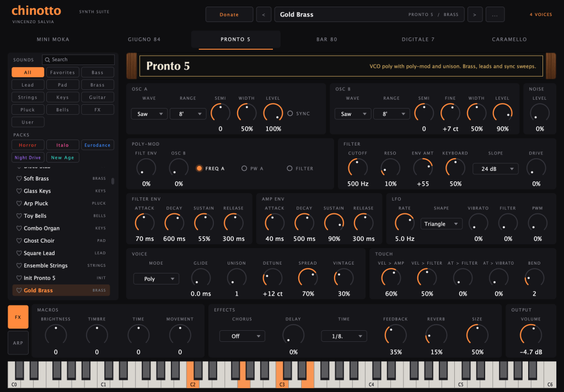Expand the LFO Shape Triangle dropdown
The height and width of the screenshot is (392, 564).
pos(442,224)
